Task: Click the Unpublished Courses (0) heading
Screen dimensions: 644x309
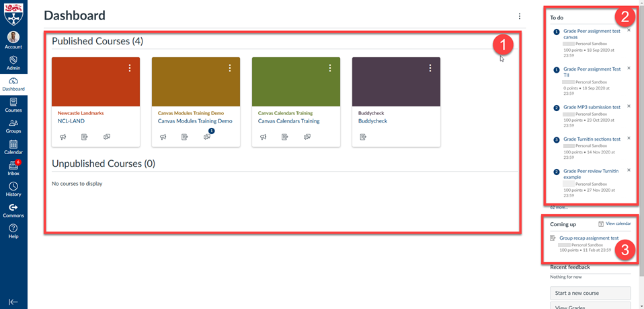Action: click(x=104, y=164)
